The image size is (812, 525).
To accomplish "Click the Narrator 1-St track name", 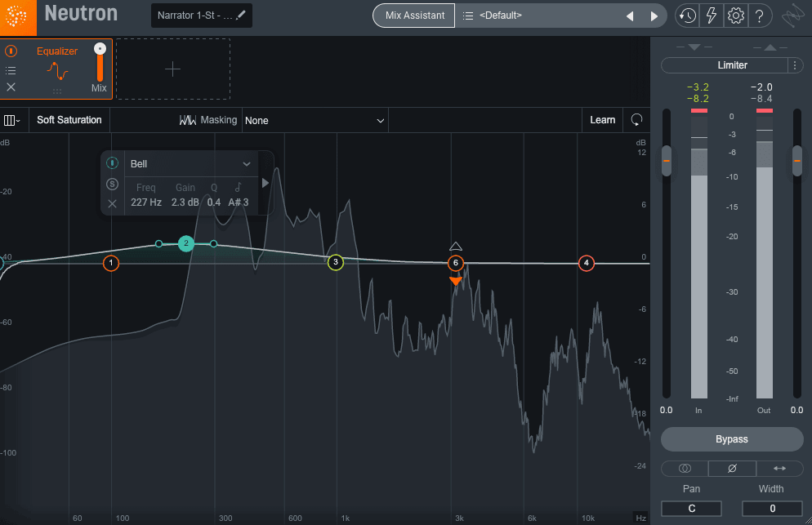I will [x=194, y=16].
